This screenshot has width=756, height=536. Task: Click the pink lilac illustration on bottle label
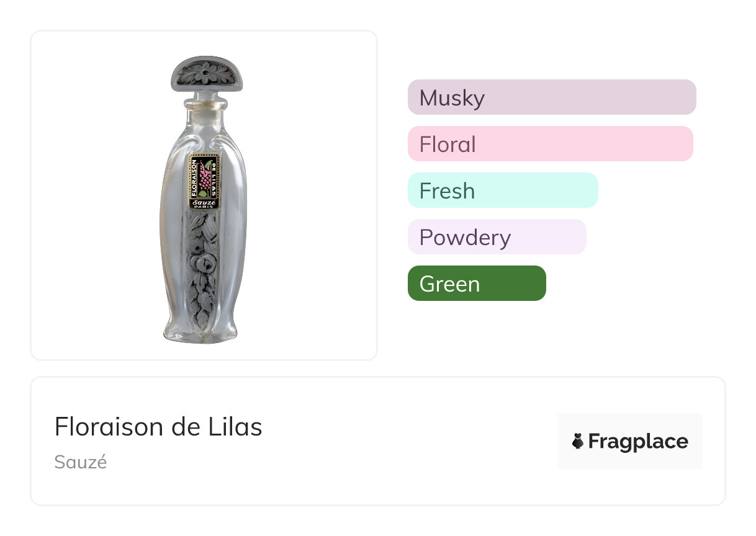pyautogui.click(x=205, y=174)
